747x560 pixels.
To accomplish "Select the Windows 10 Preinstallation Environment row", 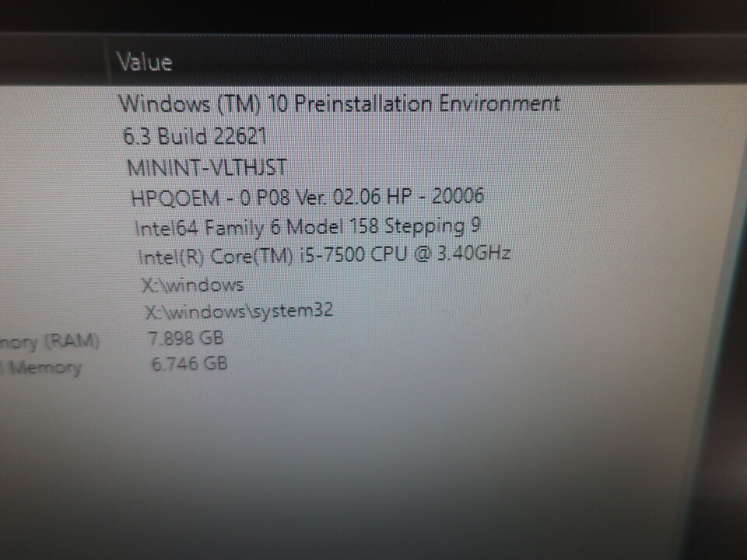I will click(339, 103).
